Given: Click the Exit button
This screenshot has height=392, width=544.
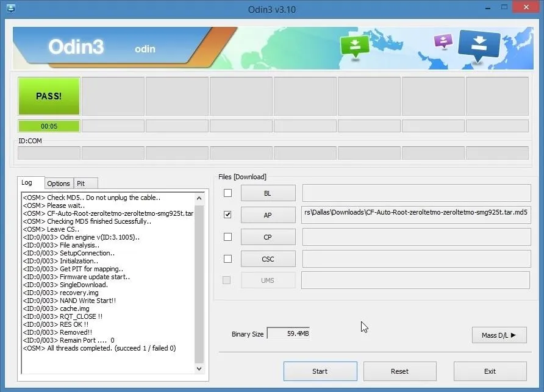Looking at the screenshot, I should coord(490,371).
